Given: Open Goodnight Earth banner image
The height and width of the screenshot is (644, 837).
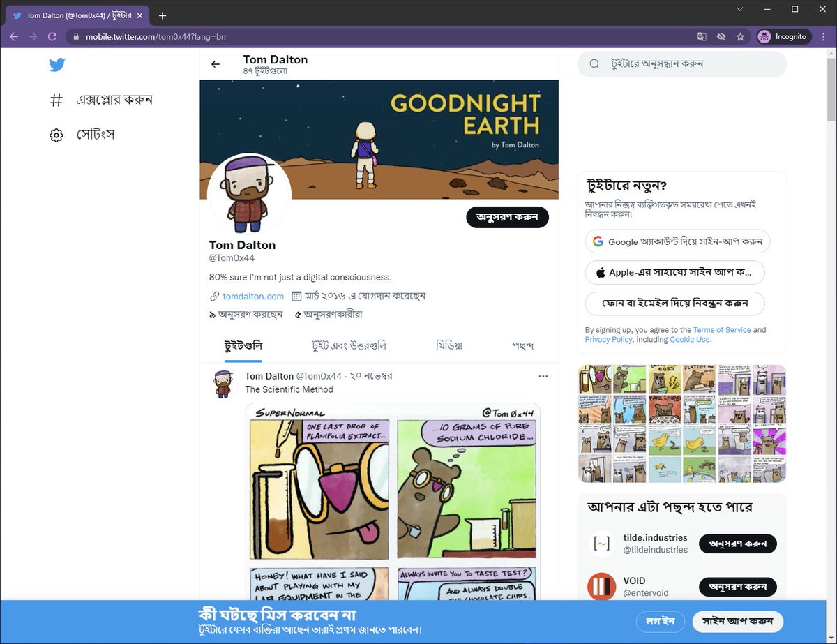Looking at the screenshot, I should pyautogui.click(x=379, y=140).
